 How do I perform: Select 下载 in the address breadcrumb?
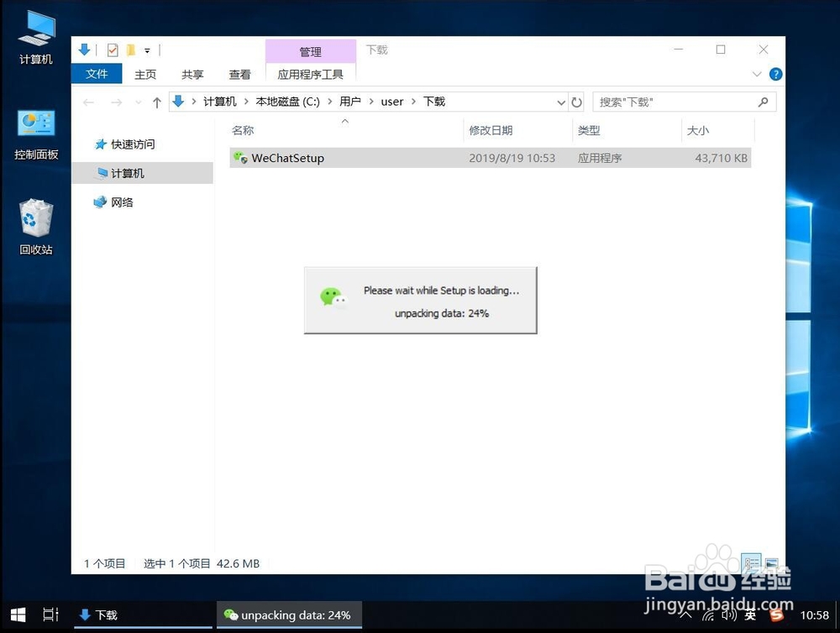point(434,102)
